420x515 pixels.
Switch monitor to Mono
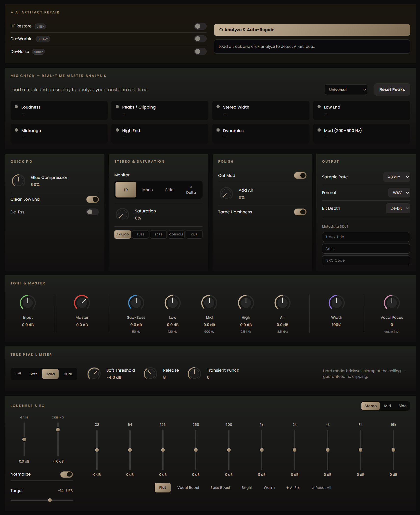click(x=148, y=190)
